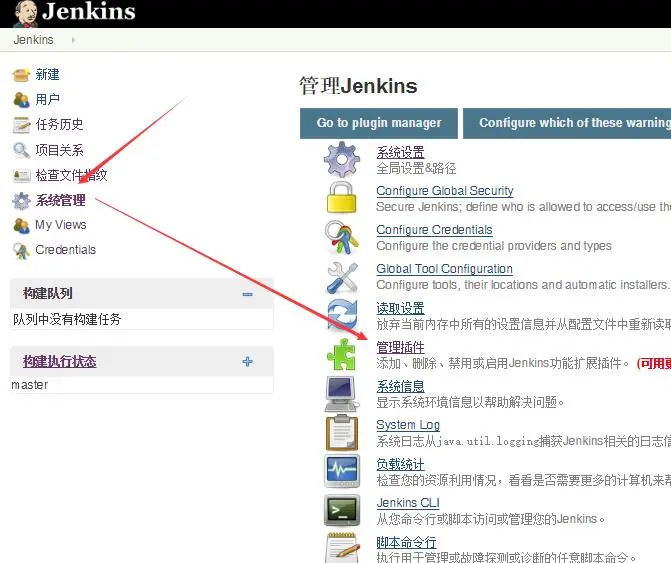Open Global Tool Configuration link
Image resolution: width=671 pixels, height=563 pixels.
click(444, 269)
